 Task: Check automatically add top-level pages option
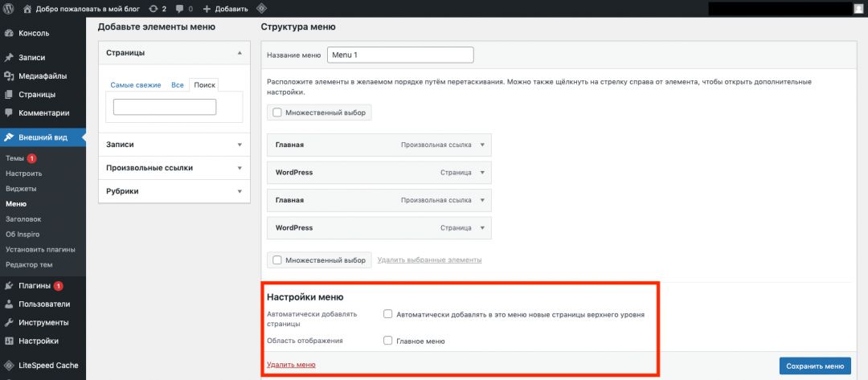(x=388, y=314)
